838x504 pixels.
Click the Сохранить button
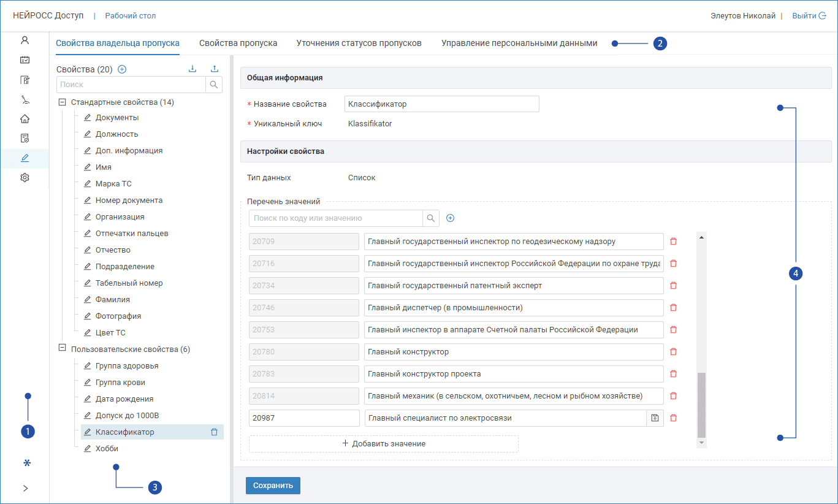pyautogui.click(x=273, y=486)
